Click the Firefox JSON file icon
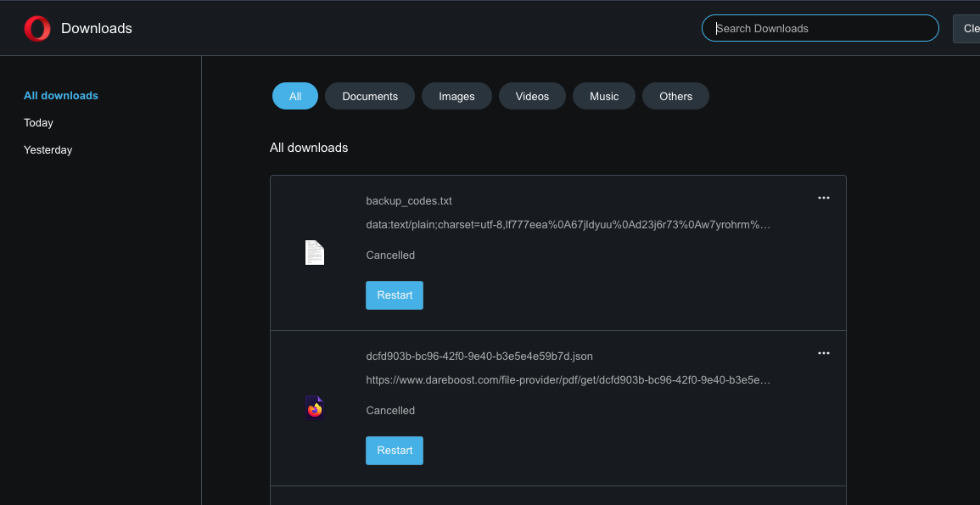The height and width of the screenshot is (505, 980). [x=315, y=407]
